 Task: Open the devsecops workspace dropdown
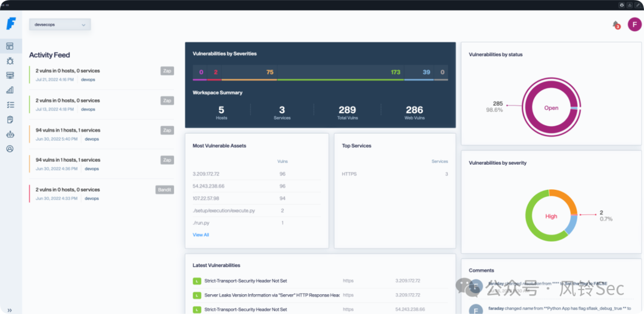[60, 24]
